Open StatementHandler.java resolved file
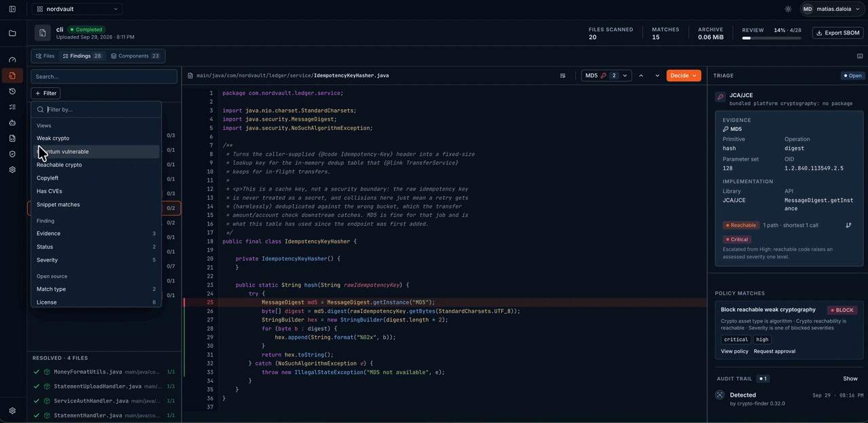The width and height of the screenshot is (868, 423). click(x=104, y=416)
